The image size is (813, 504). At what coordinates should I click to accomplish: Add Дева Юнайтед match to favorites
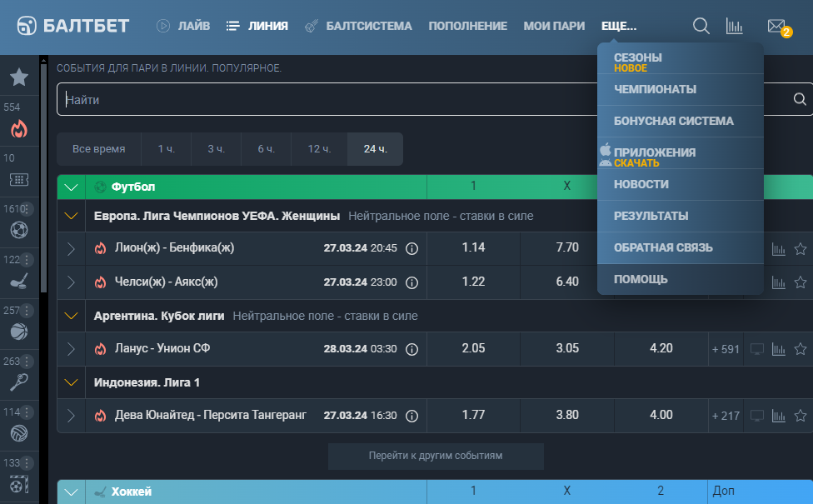click(800, 416)
